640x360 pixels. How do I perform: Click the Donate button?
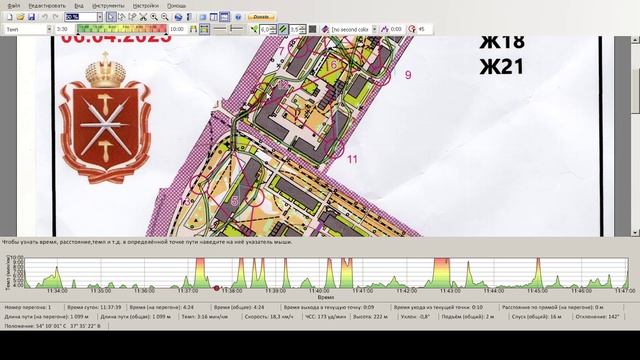(x=261, y=17)
